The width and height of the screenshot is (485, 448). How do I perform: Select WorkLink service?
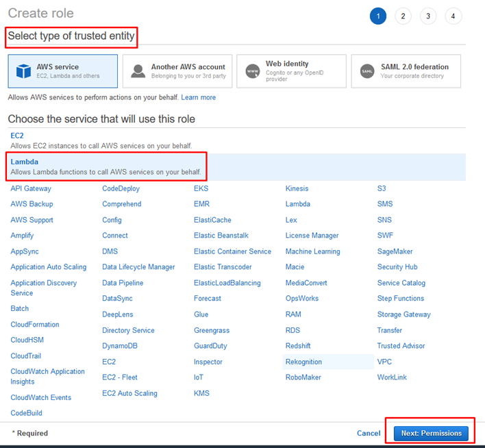(392, 377)
